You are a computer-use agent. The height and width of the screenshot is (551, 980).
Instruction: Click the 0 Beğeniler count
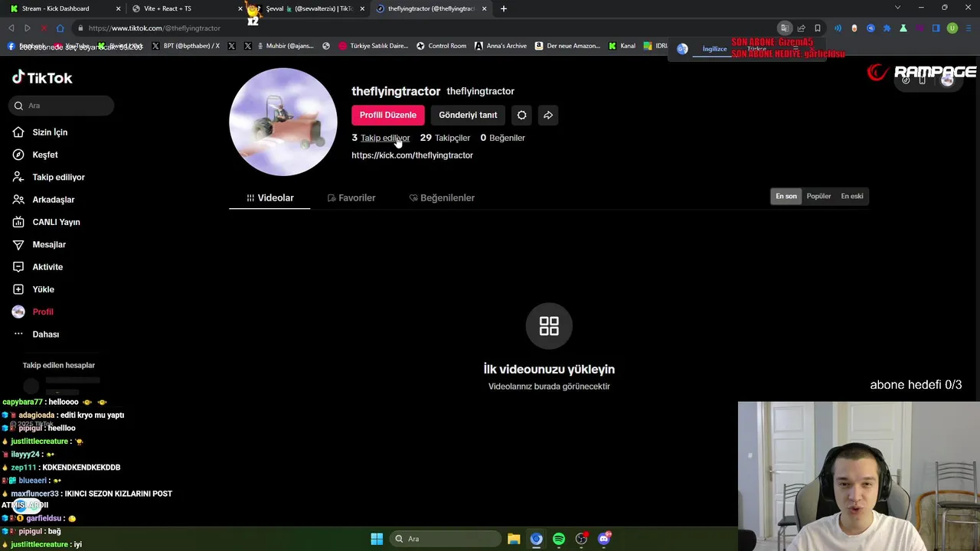click(x=502, y=138)
